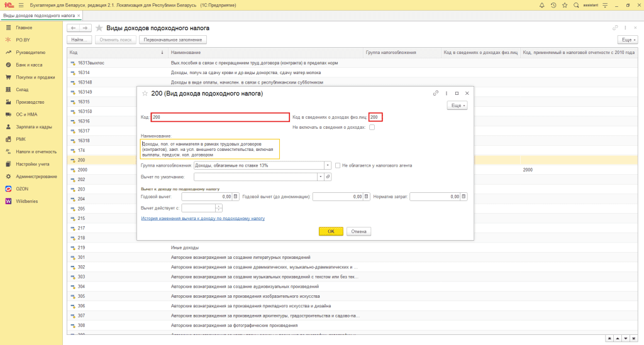Expand Вычет по умолчанию dropdown arrow
Viewport: 644px width, 345px height.
click(320, 177)
